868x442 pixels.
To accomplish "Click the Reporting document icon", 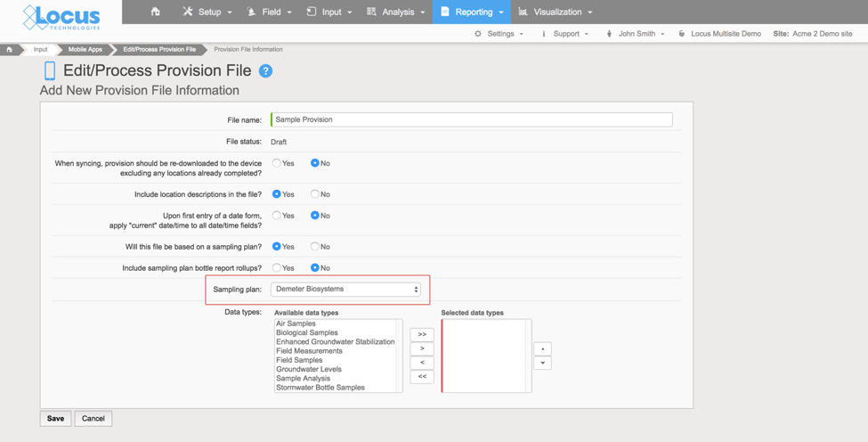I will pyautogui.click(x=444, y=12).
